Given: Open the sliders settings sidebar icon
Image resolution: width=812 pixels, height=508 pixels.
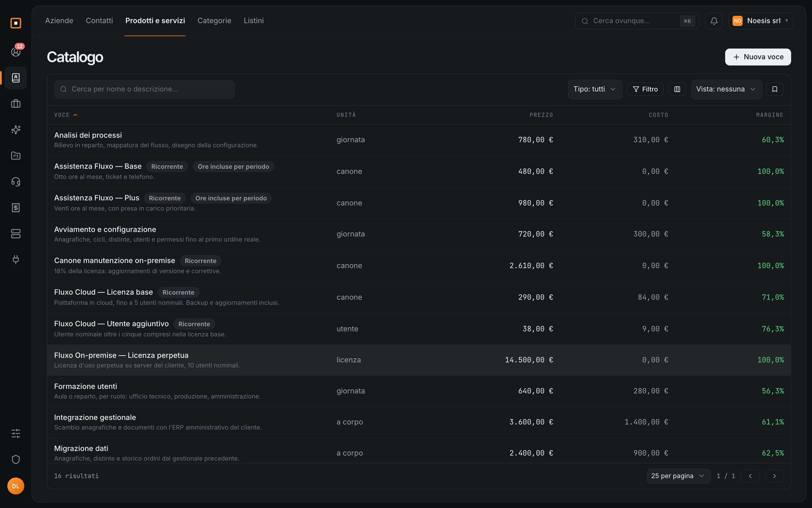Looking at the screenshot, I should click(16, 433).
